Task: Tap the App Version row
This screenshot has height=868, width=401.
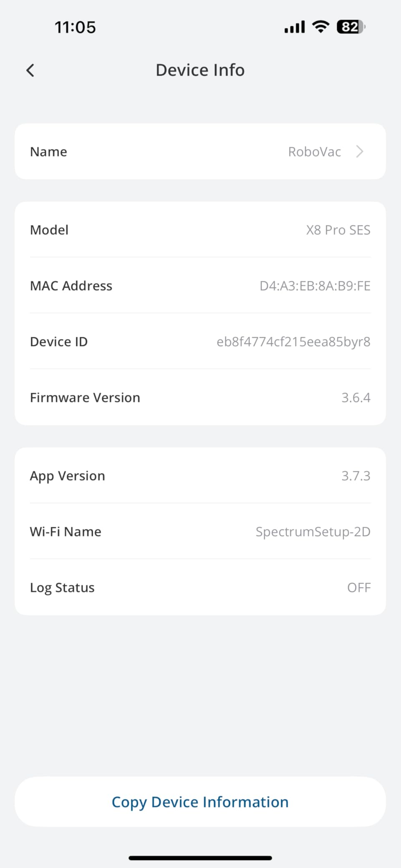Action: click(x=200, y=476)
